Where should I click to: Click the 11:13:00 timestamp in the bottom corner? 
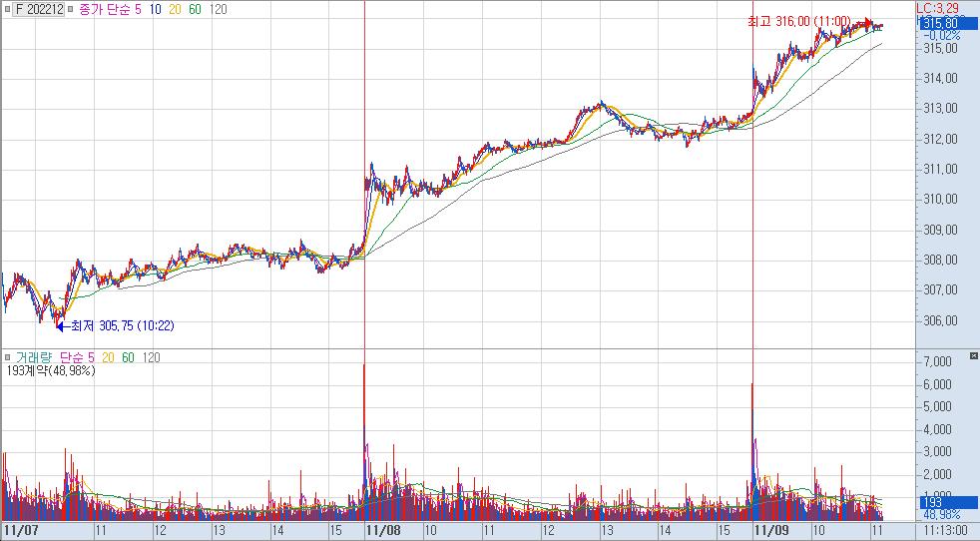pos(945,530)
